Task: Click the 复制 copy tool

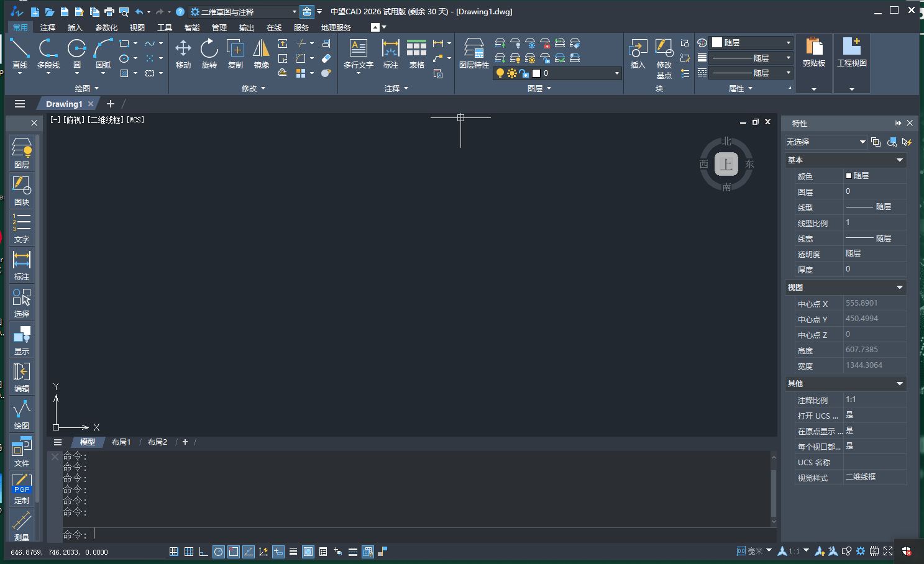Action: tap(236, 54)
